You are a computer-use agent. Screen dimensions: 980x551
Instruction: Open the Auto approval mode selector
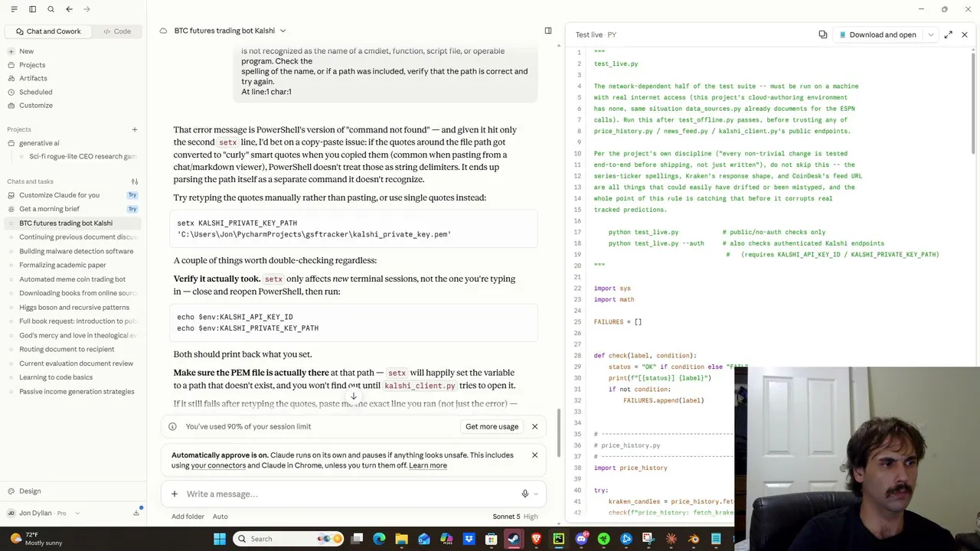coord(220,517)
